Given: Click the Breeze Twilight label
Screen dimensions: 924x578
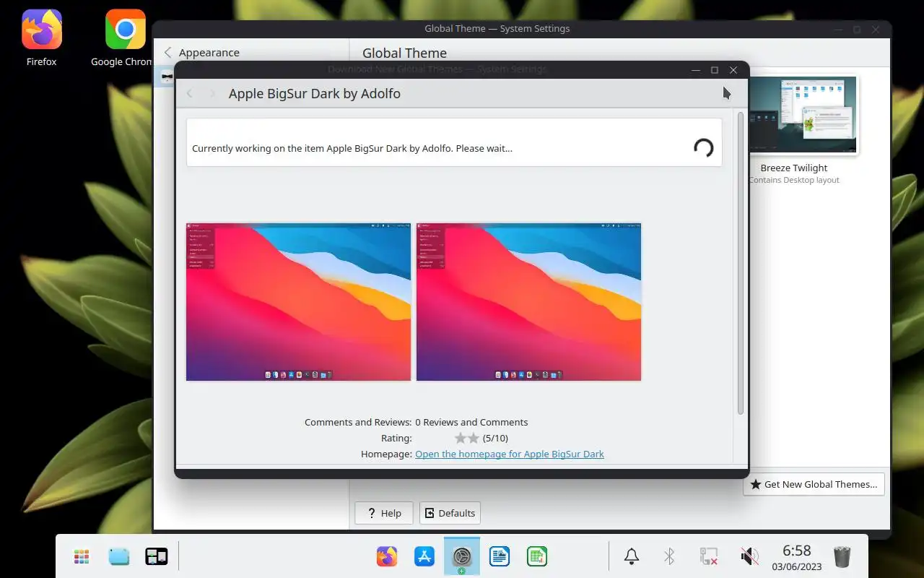Looking at the screenshot, I should 794,168.
